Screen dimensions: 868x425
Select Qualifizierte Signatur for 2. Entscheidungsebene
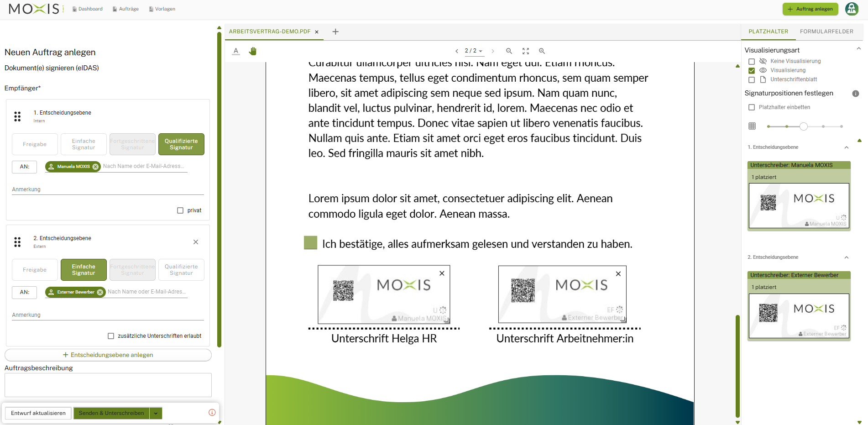point(181,270)
